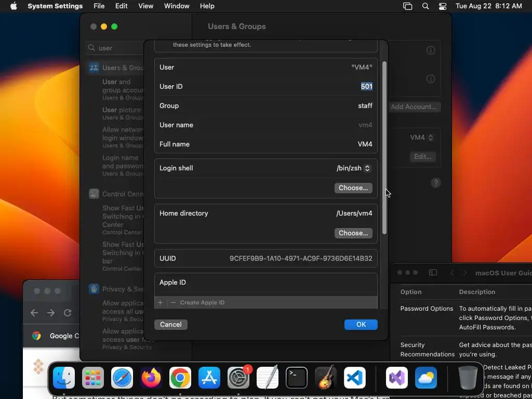Viewport: 532px width, 399px height.
Task: Open the Window menu
Action: click(x=177, y=6)
